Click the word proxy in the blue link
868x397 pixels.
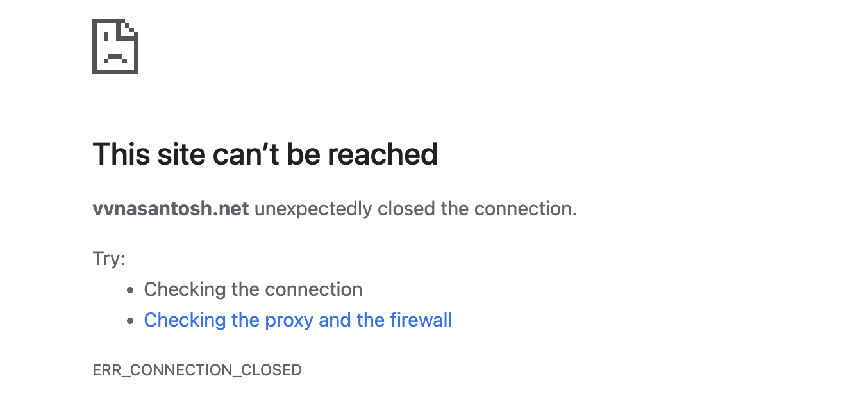click(288, 320)
